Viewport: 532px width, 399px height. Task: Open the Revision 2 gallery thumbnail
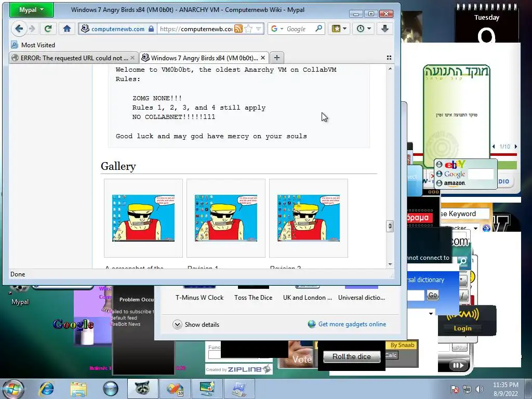309,218
